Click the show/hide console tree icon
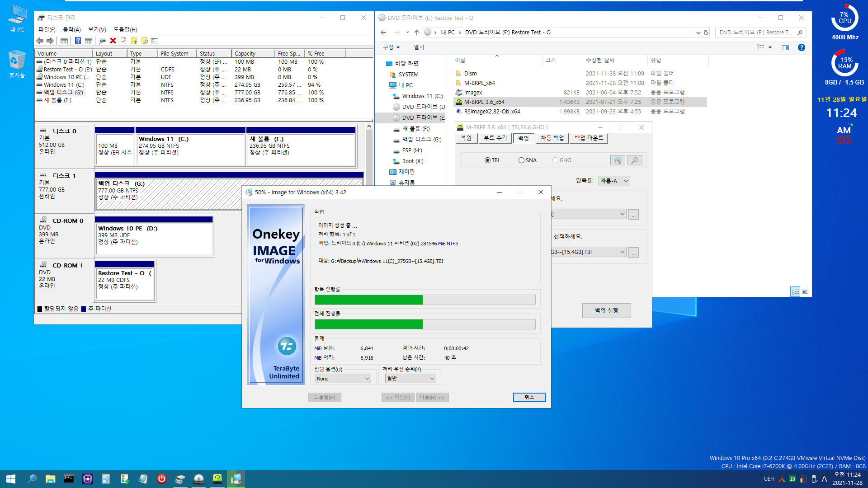The height and width of the screenshot is (488, 868). click(x=64, y=41)
